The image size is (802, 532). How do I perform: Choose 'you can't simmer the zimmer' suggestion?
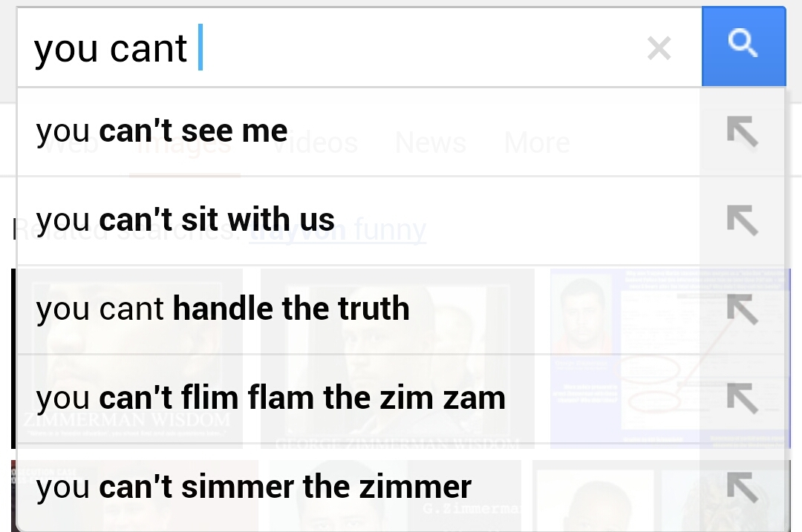click(254, 487)
